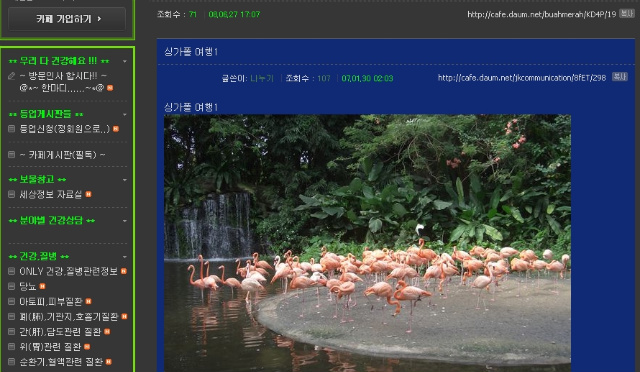Viewport: 640px width, 372px height.
Task: Click the new-post N badge after 등업신청(정회원으로..)
Action: [116, 129]
